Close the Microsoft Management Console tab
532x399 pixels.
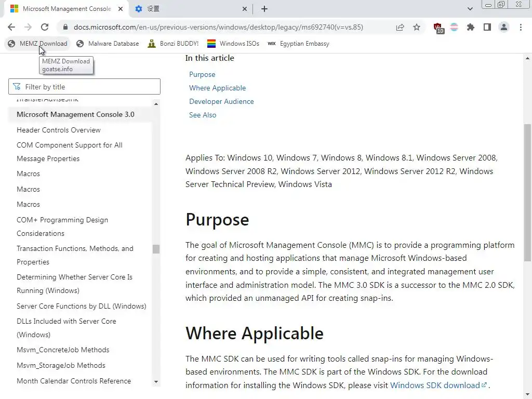pyautogui.click(x=121, y=9)
